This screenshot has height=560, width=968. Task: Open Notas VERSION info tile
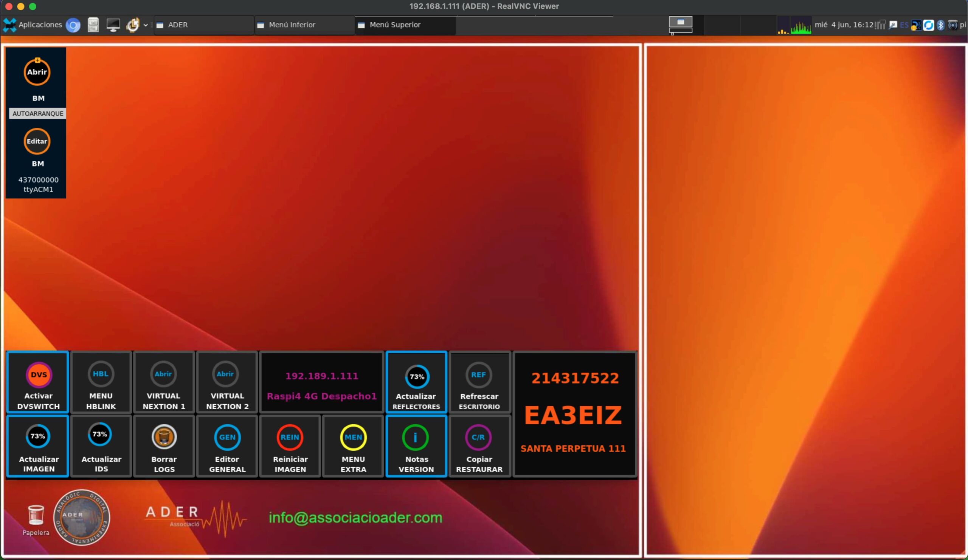click(x=416, y=446)
